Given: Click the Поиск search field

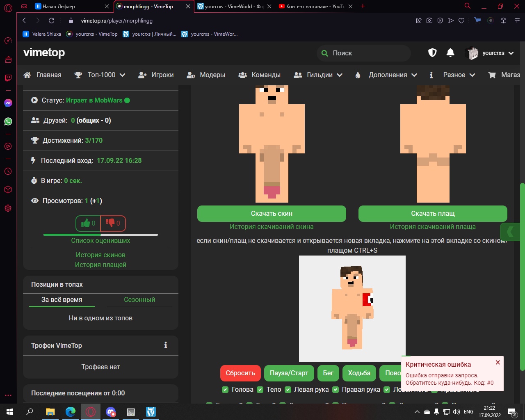Looking at the screenshot, I should 365,53.
